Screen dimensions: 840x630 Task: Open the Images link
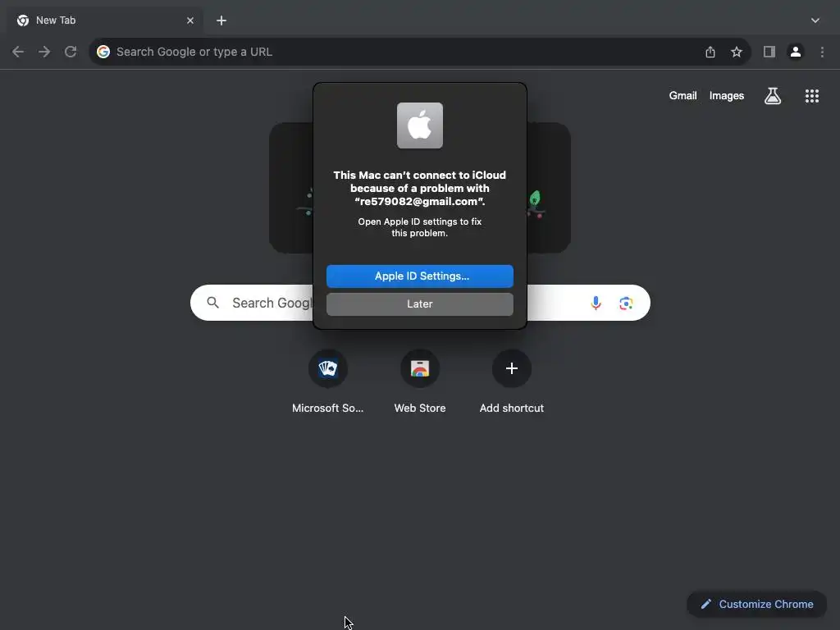click(x=727, y=96)
